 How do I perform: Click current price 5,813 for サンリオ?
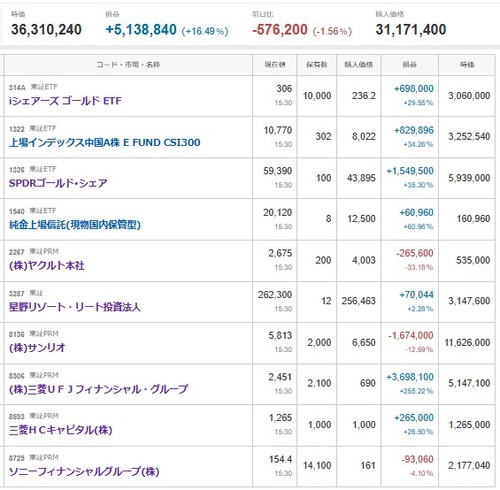[x=280, y=336]
